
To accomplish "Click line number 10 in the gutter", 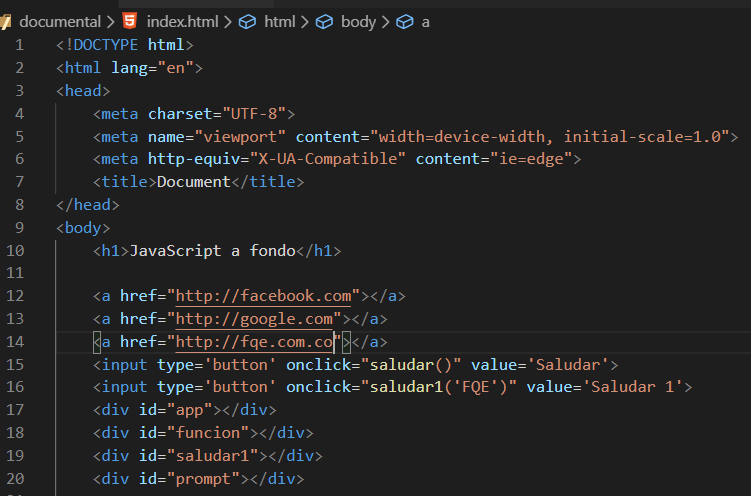I will click(x=15, y=250).
